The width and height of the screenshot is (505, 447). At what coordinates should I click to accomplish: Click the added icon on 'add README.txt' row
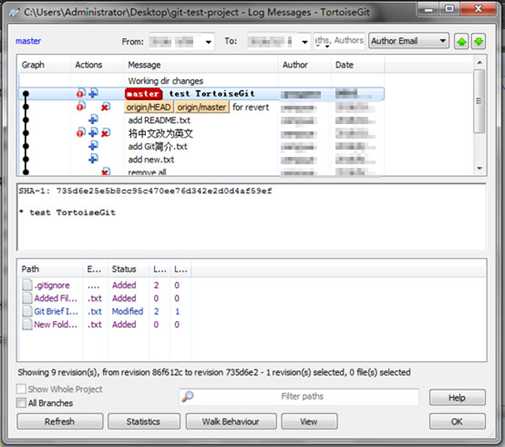[93, 120]
